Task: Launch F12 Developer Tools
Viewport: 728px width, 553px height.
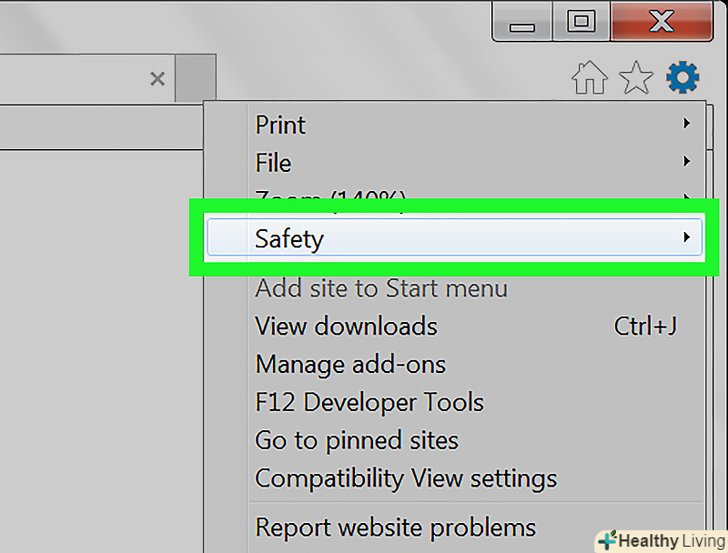Action: point(369,402)
